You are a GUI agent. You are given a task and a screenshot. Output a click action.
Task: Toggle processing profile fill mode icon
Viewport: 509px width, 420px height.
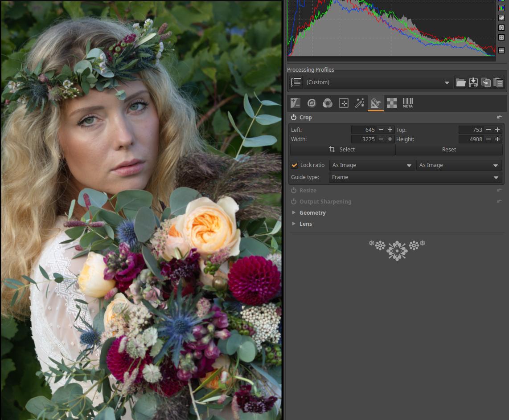[295, 82]
